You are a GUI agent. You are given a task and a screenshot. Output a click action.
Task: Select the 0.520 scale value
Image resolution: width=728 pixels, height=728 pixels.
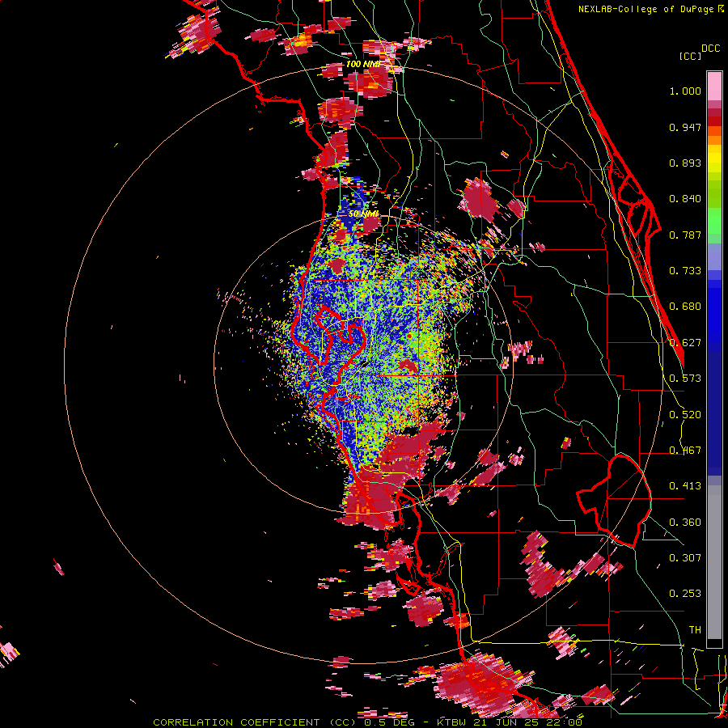click(x=685, y=415)
